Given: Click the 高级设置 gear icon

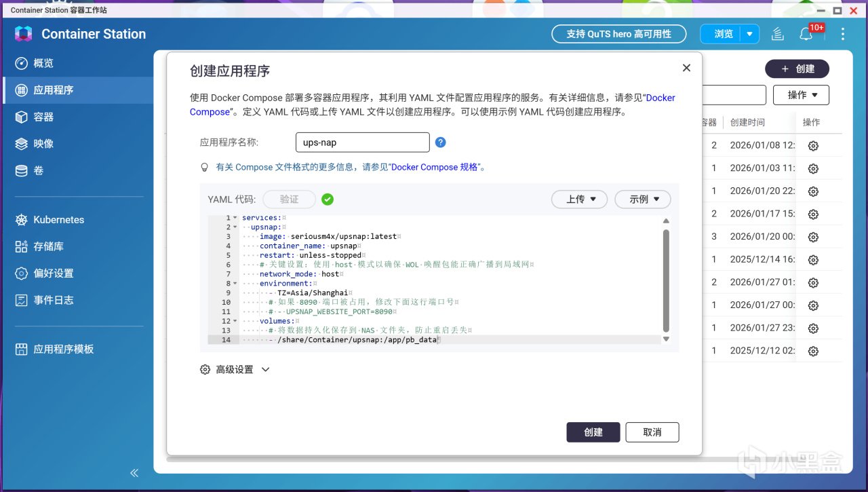Looking at the screenshot, I should (205, 370).
